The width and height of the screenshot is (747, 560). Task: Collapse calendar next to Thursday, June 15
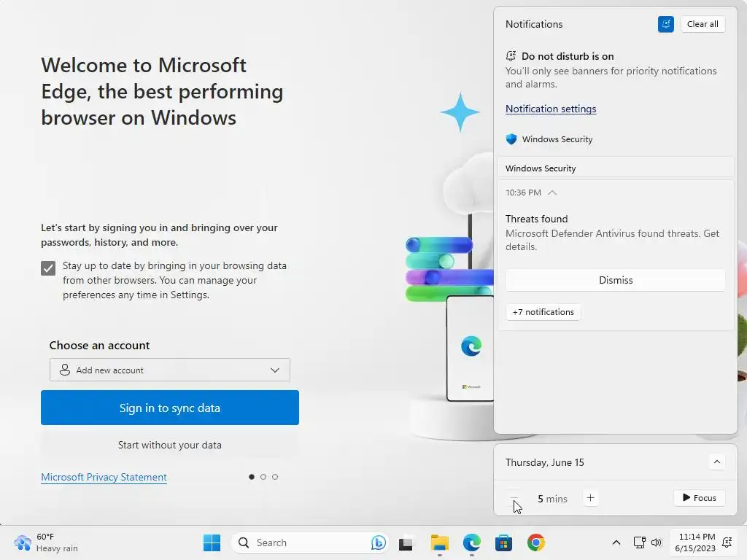tap(716, 462)
